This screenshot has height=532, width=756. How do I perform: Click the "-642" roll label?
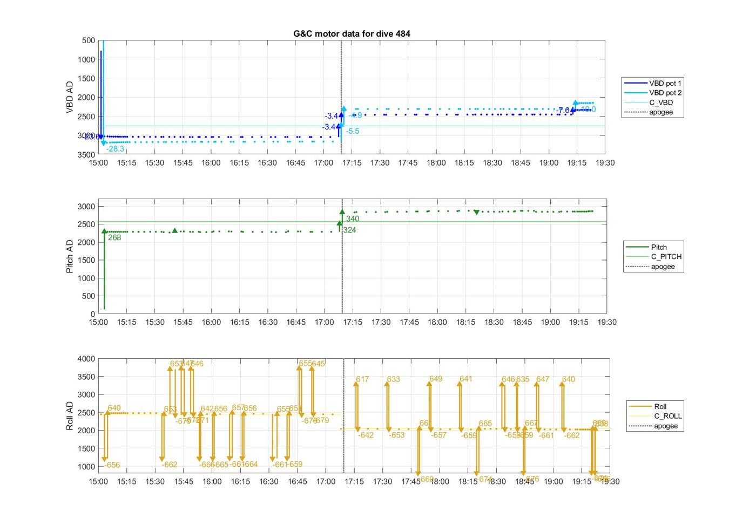(366, 435)
